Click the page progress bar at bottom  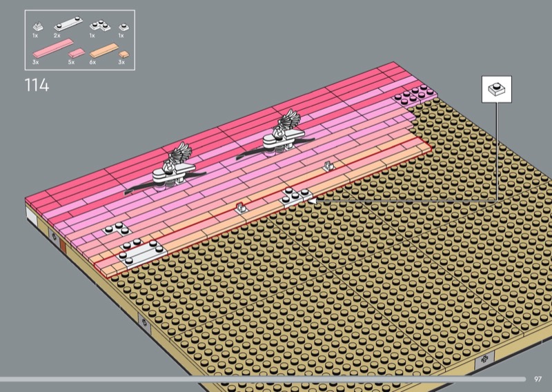[262, 379]
